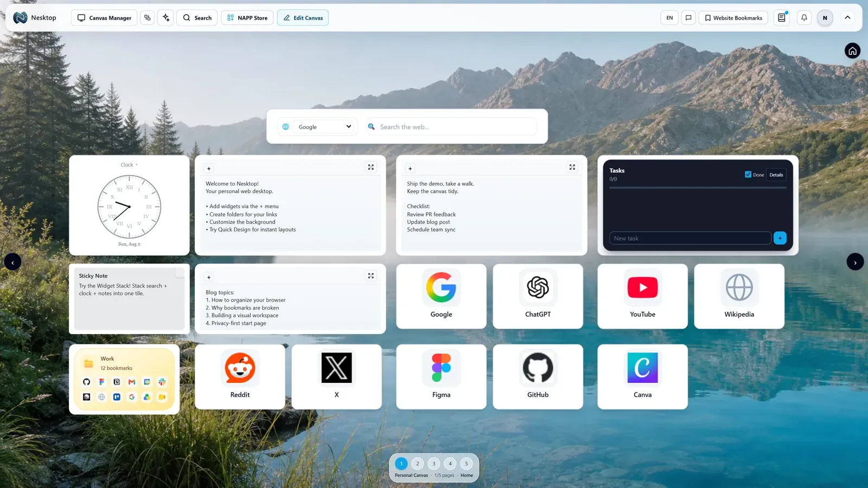Viewport: 868px width, 488px height.
Task: Switch to canvas page 5
Action: [467, 464]
